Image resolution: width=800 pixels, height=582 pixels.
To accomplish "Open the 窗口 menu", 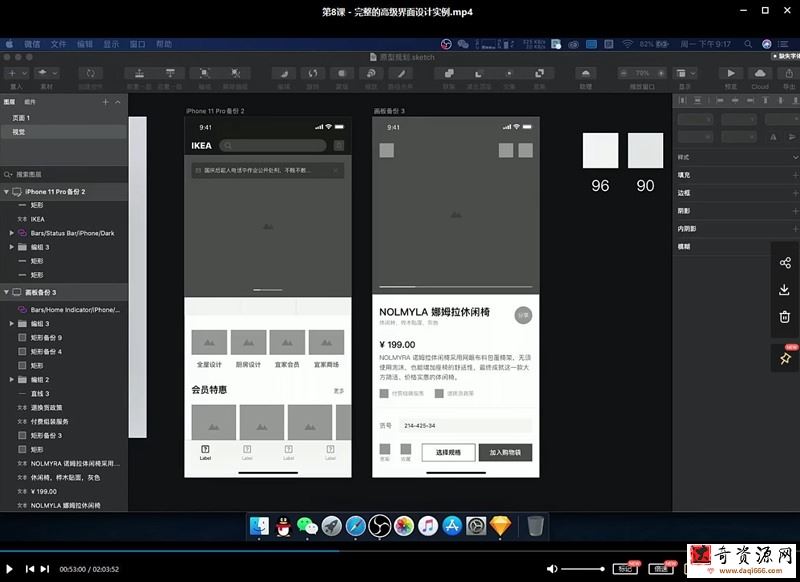I will pyautogui.click(x=137, y=44).
